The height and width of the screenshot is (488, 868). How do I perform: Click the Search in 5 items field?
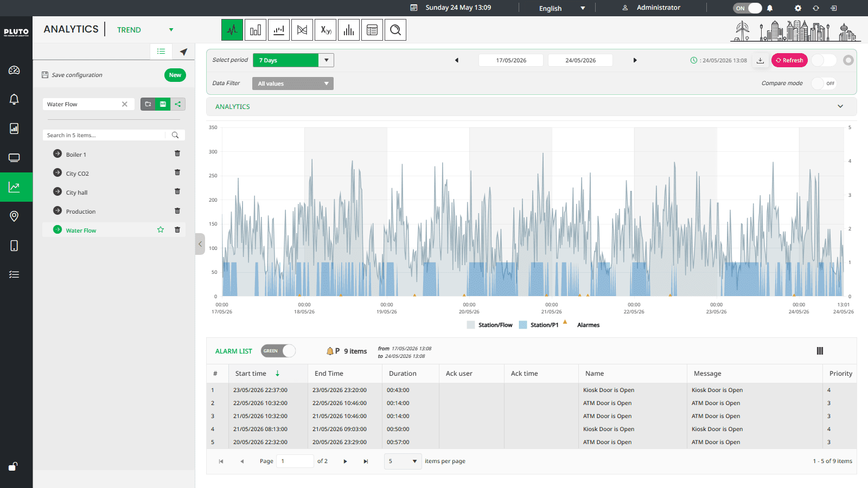[105, 135]
